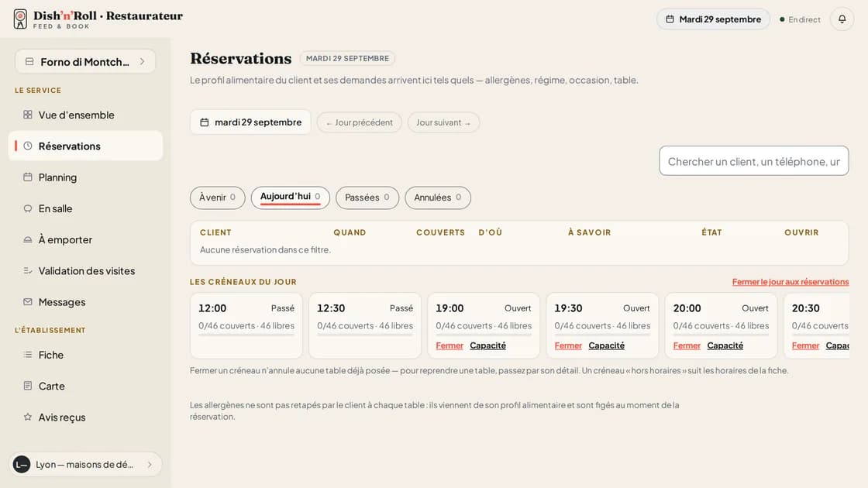Click the MARDI 29 SEPTEMBRE title badge

click(x=348, y=58)
